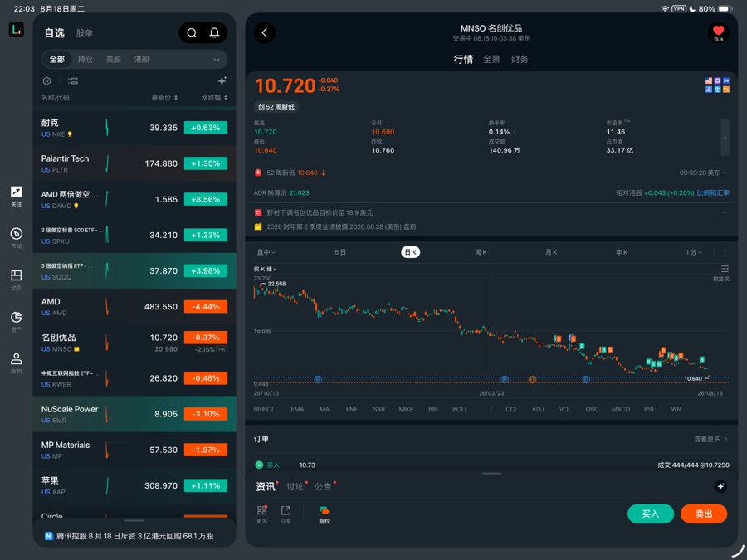Image resolution: width=747 pixels, height=560 pixels.
Task: Tap the AI sparkle icon beside 公告
Action: (720, 486)
